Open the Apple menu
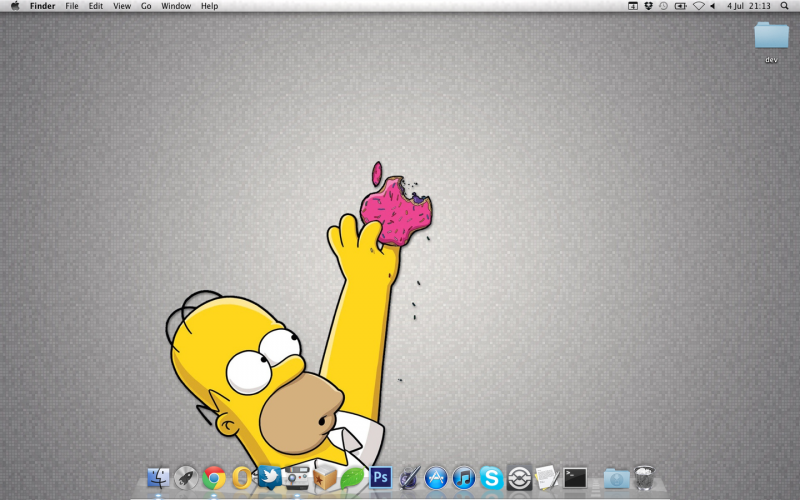Viewport: 800px width, 500px height. pos(15,6)
